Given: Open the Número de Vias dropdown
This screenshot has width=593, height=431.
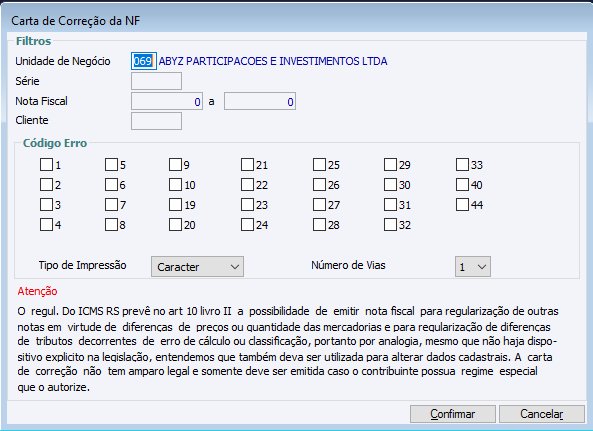Looking at the screenshot, I should click(x=473, y=267).
